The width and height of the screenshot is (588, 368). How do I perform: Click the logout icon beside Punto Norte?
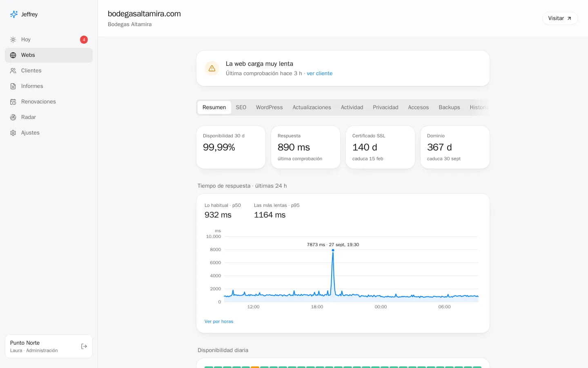(x=84, y=346)
